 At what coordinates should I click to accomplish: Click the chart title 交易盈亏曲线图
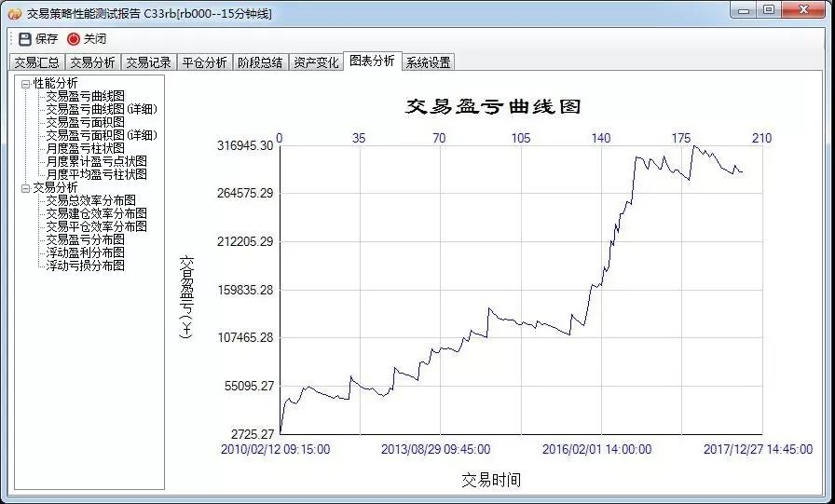pos(493,107)
